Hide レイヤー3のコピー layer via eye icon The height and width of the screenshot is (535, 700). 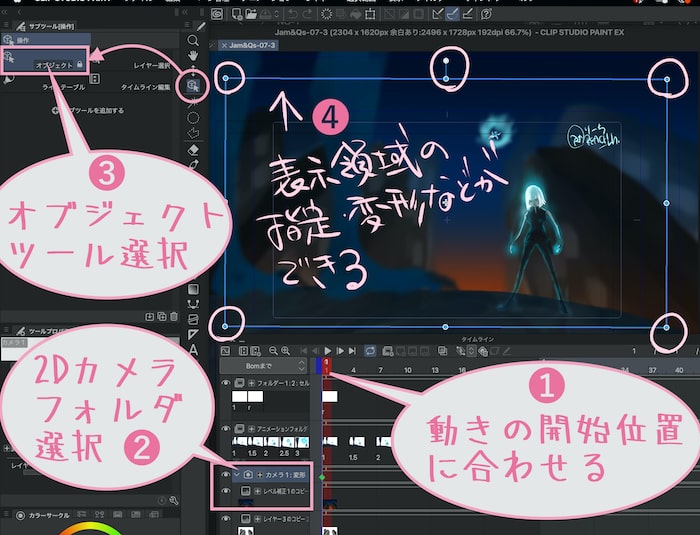225,518
